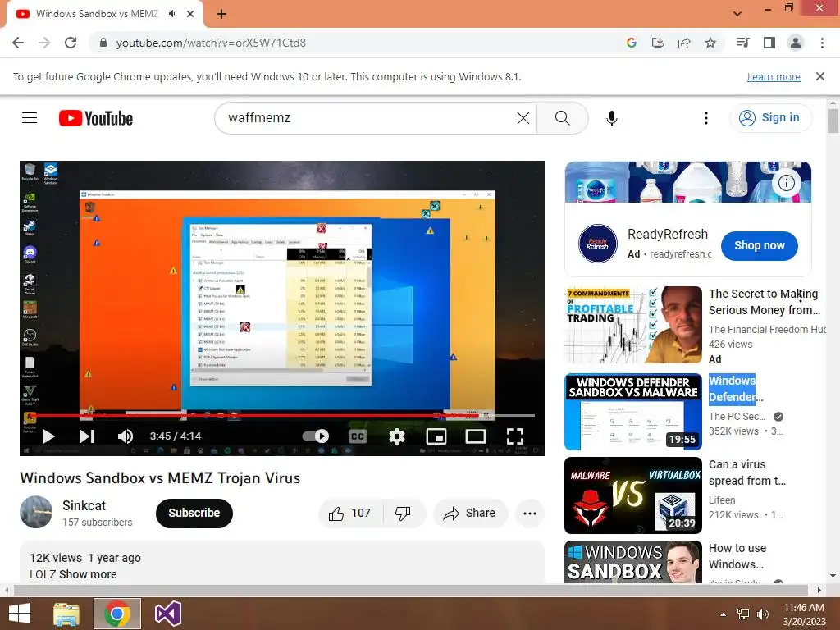840x630 pixels.
Task: Dismiss the Chrome update notice
Action: (x=820, y=76)
